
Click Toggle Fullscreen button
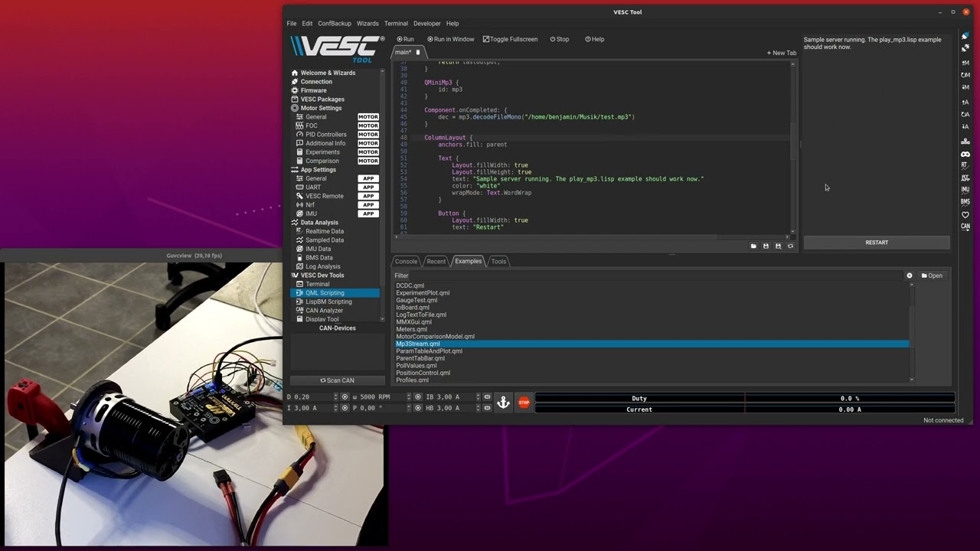510,39
